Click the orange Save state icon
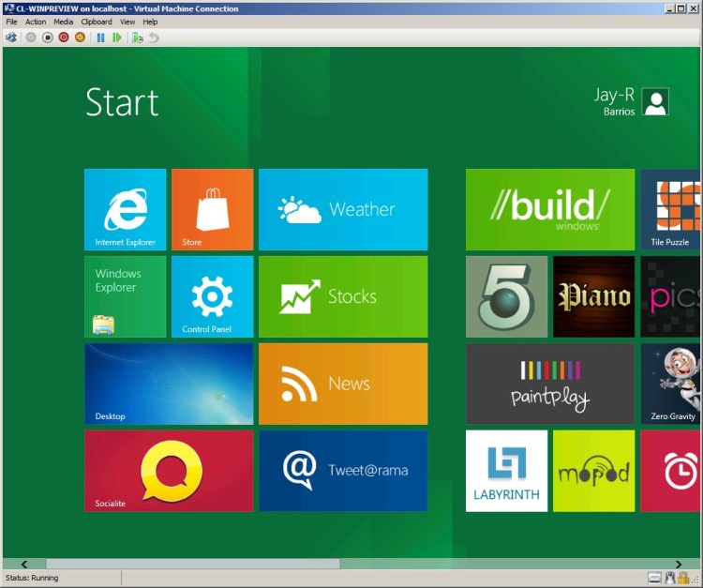 [80, 38]
